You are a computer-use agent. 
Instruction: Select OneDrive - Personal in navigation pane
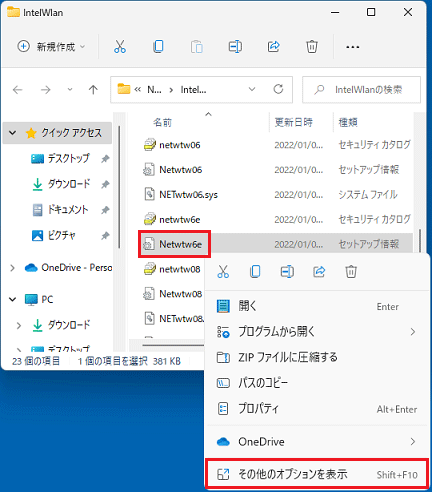point(69,268)
